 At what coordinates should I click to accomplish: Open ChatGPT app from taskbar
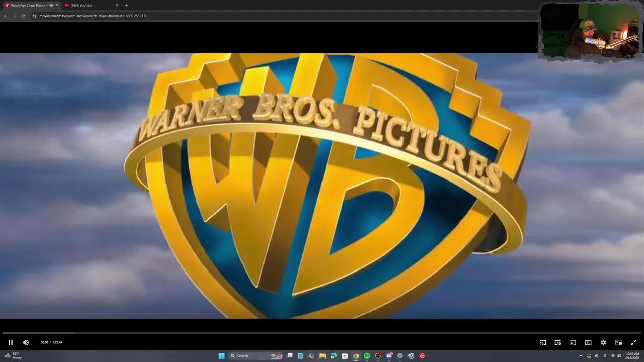pyautogui.click(x=411, y=356)
